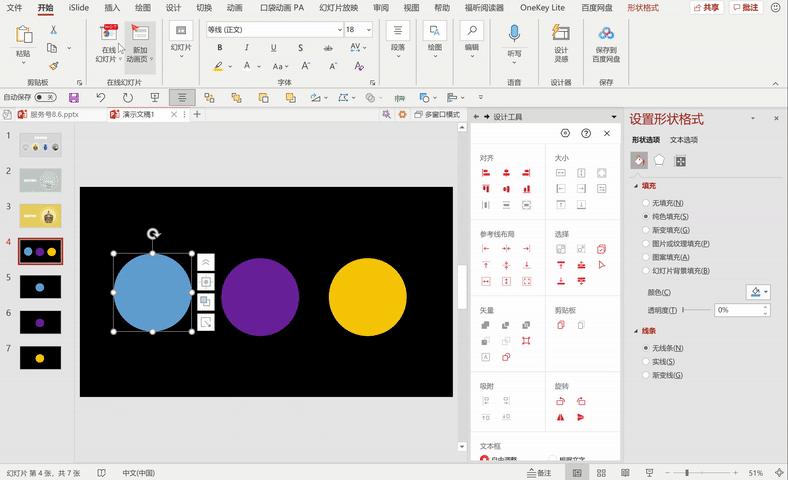Click the 听写 (Dictate) microphone icon
The width and height of the screenshot is (788, 480).
(x=514, y=37)
